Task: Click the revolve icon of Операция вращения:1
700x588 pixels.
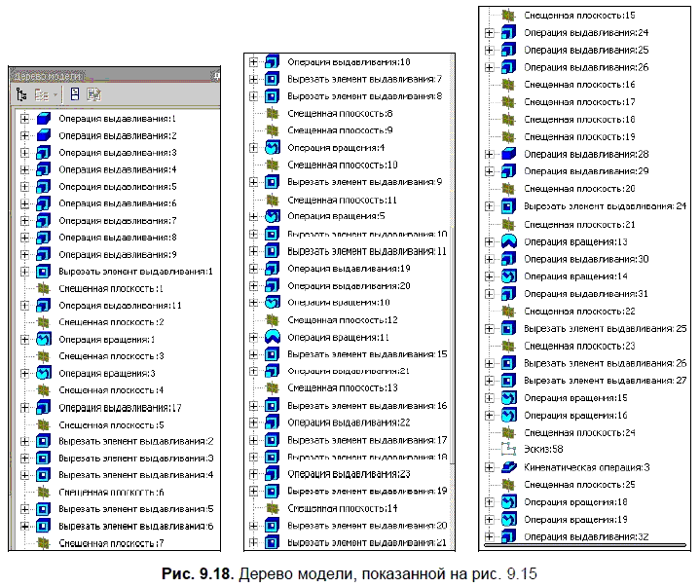Action: click(x=43, y=339)
